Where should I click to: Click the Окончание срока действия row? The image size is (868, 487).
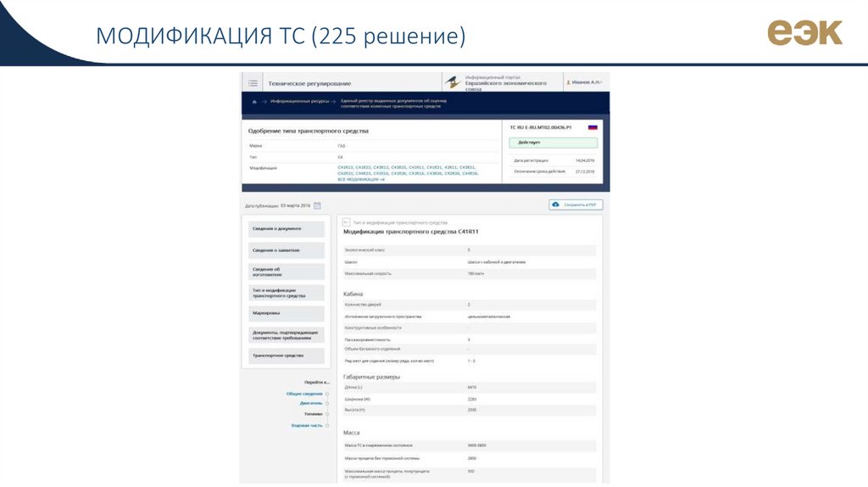click(553, 171)
